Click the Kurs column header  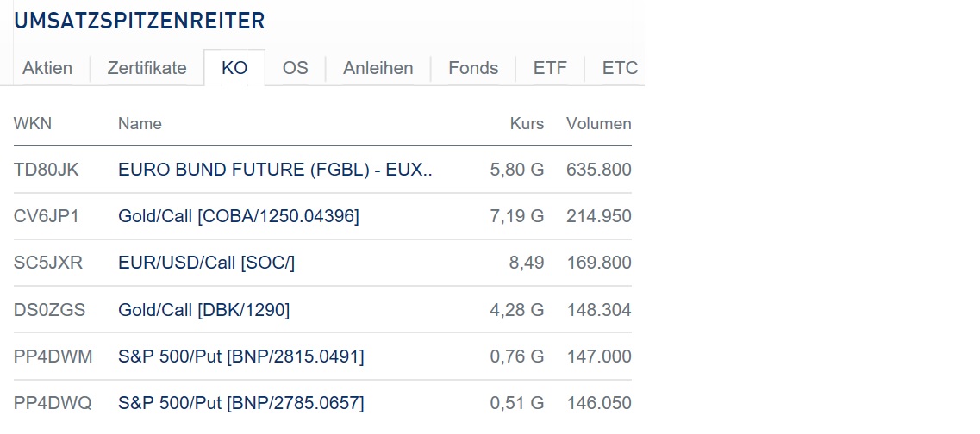point(527,123)
